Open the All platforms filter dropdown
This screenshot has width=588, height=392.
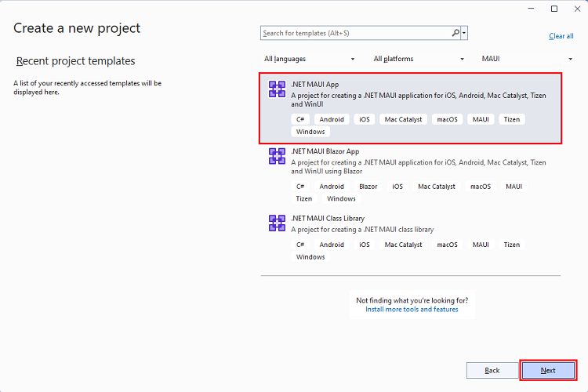(418, 59)
